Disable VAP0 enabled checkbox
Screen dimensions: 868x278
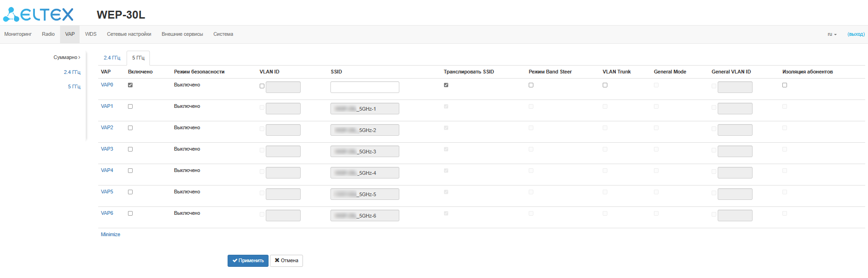click(130, 85)
